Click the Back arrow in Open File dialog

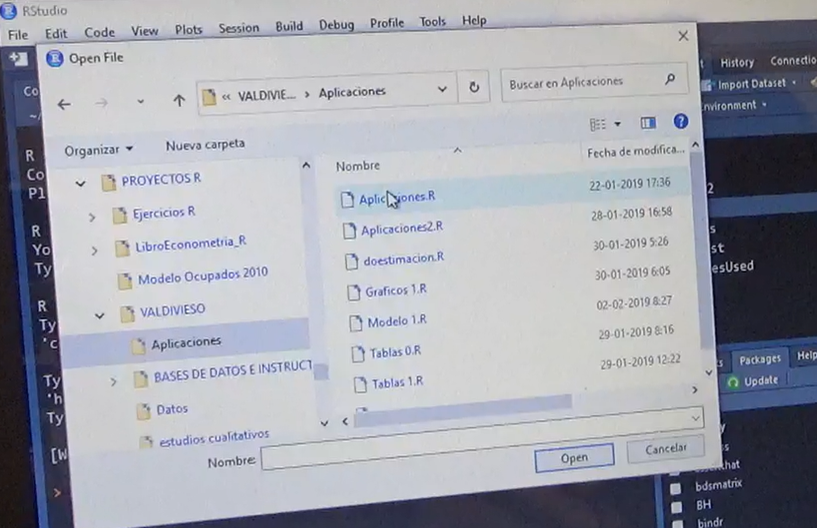coord(64,105)
